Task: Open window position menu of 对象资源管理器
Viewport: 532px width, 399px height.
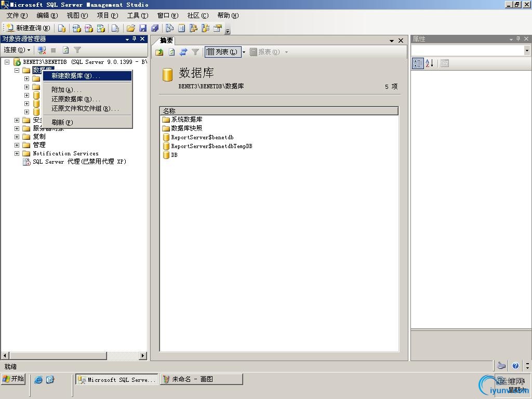Action: click(127, 39)
